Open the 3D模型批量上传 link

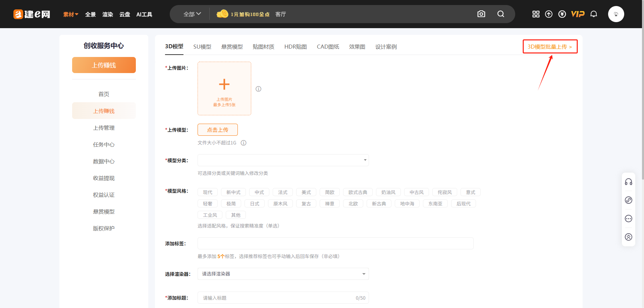pyautogui.click(x=550, y=47)
